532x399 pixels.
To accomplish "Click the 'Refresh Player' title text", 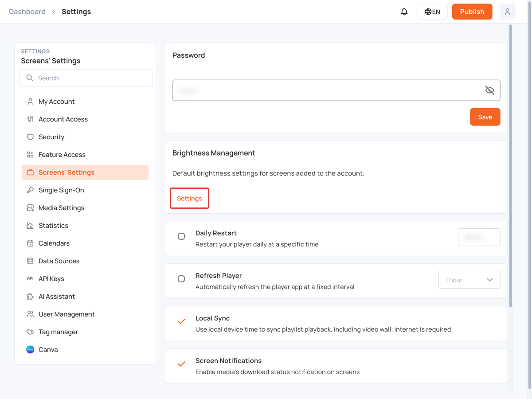I will pos(219,276).
